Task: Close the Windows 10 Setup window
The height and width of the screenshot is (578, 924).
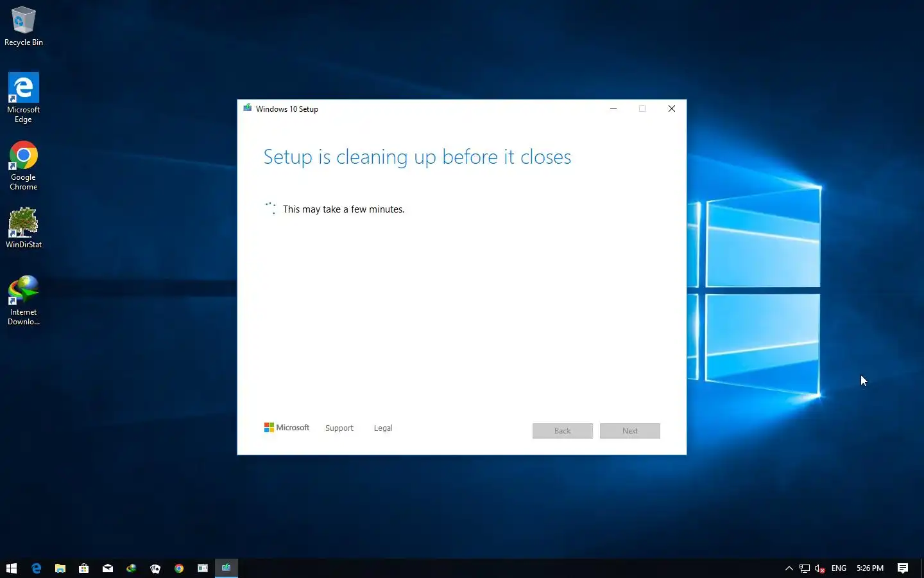Action: coord(672,109)
